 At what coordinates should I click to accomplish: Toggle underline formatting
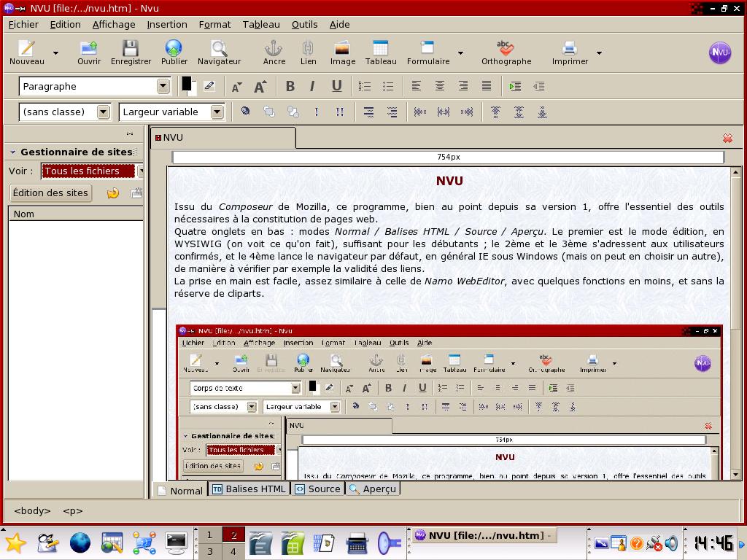tap(336, 86)
